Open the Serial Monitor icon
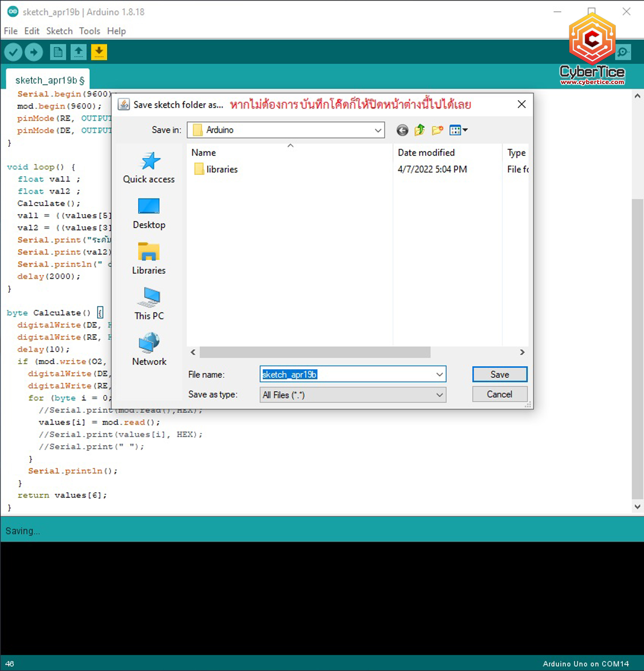 623,52
